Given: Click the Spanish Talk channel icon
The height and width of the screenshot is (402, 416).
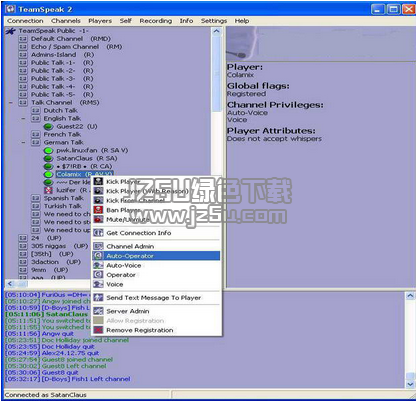Looking at the screenshot, I should tap(36, 198).
